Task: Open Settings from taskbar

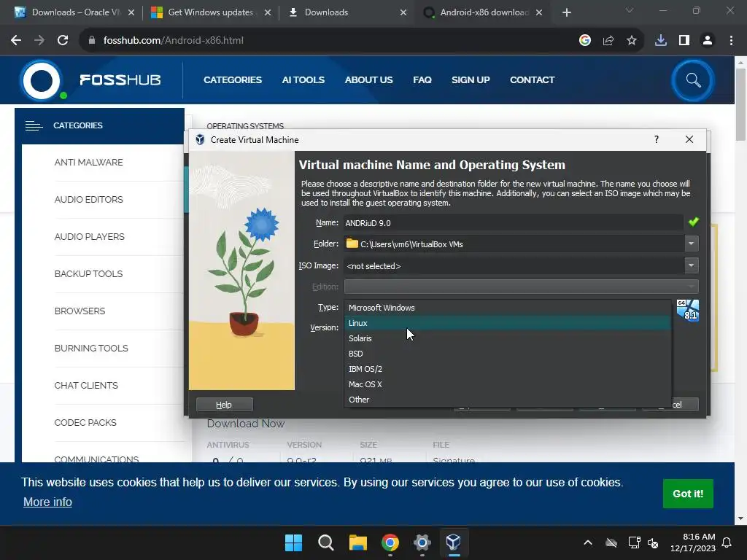Action: pyautogui.click(x=422, y=542)
